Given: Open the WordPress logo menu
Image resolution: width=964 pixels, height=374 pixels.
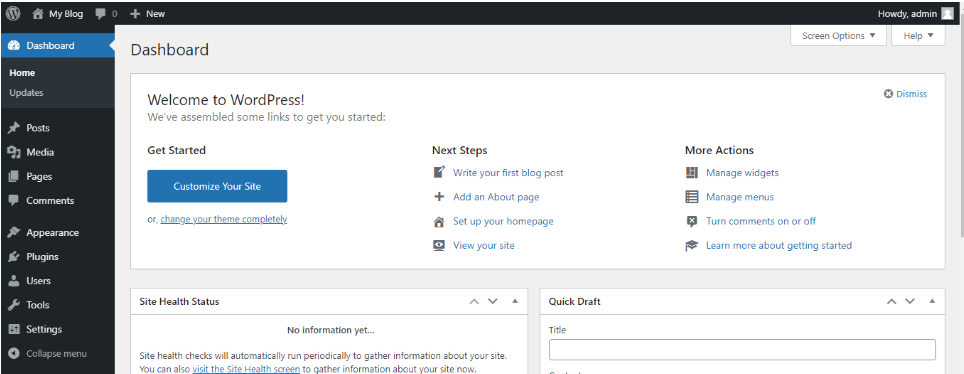Looking at the screenshot, I should click(13, 13).
